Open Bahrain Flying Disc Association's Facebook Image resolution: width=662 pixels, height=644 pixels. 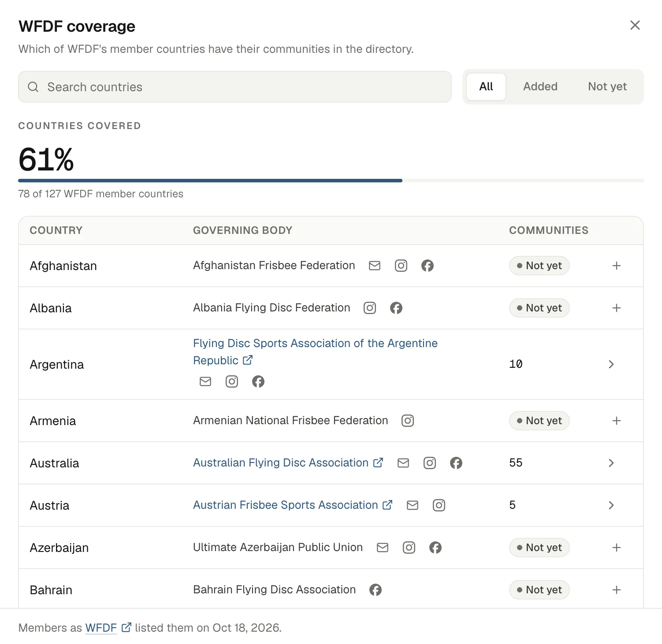pyautogui.click(x=376, y=590)
